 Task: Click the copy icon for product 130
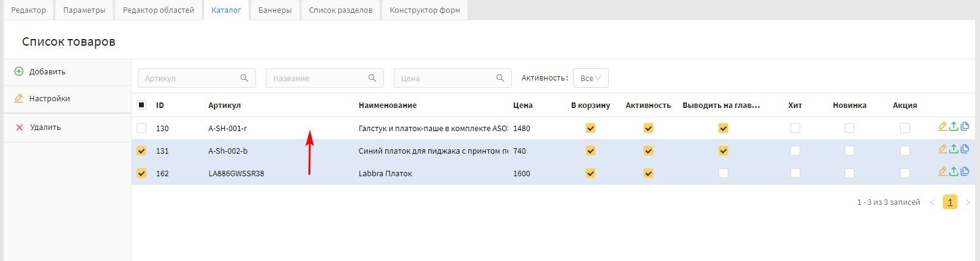[965, 127]
